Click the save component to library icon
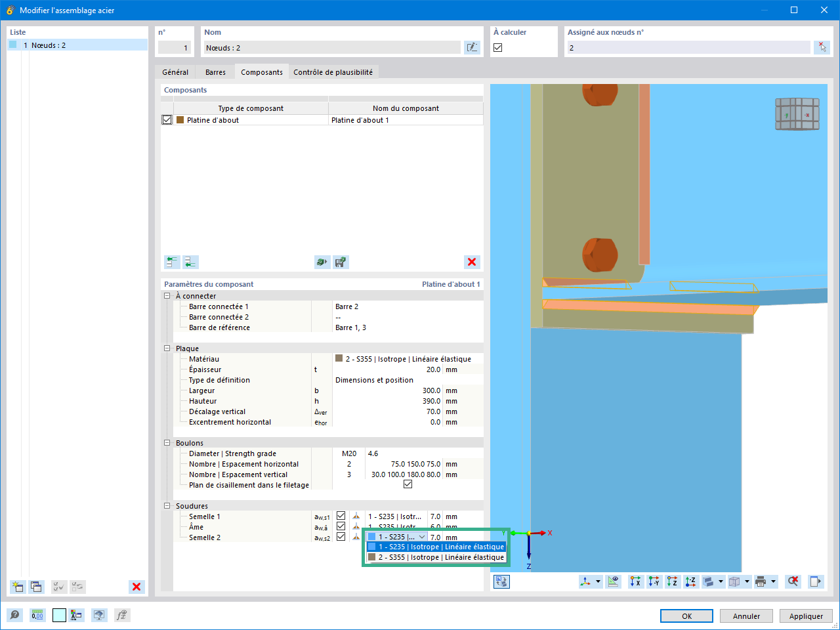This screenshot has height=630, width=840. [341, 262]
